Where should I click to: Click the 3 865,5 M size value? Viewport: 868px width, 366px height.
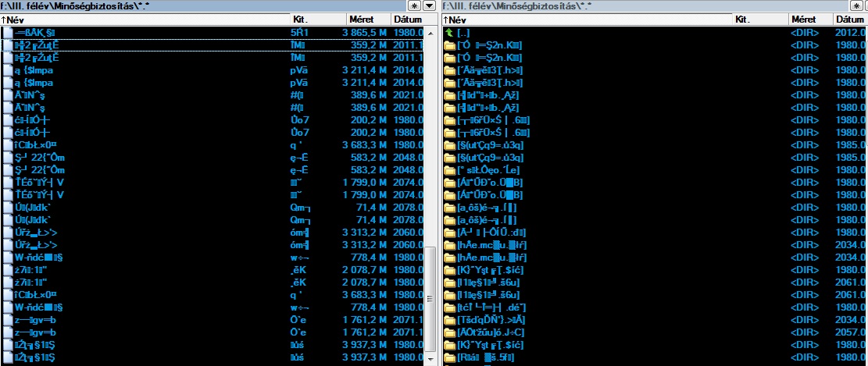pos(363,33)
